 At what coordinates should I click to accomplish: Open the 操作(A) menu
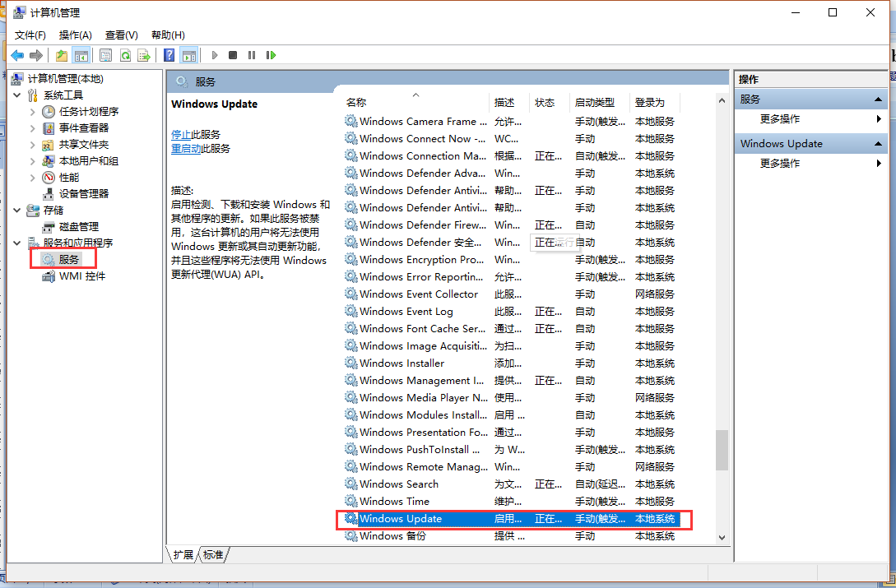click(76, 35)
